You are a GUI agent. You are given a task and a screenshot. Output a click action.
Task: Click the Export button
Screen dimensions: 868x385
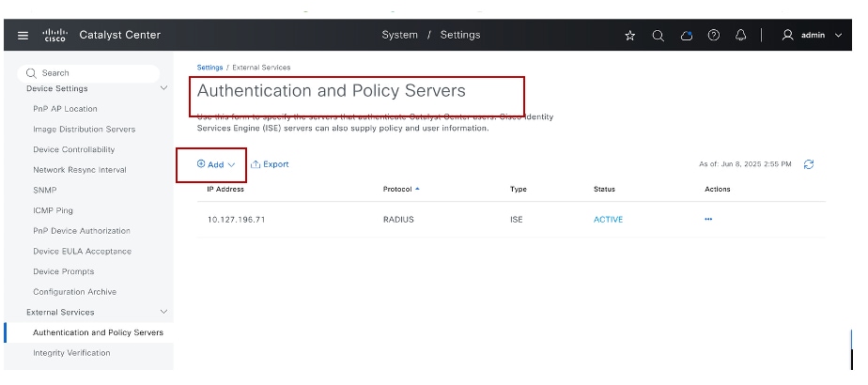coord(270,164)
